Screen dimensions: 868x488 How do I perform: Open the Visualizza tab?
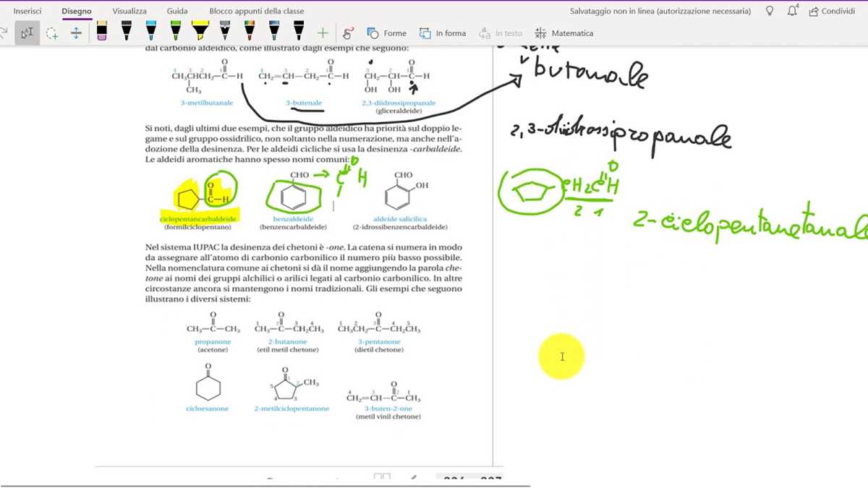[129, 11]
